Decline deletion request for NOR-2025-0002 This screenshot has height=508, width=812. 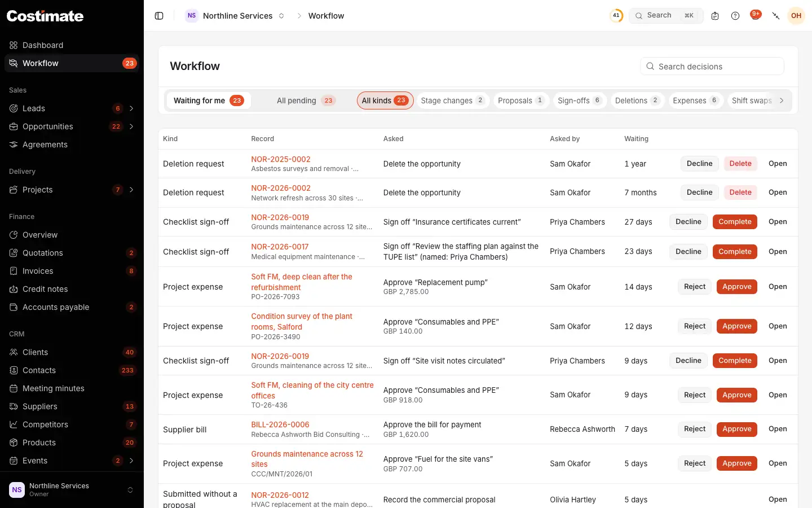(x=700, y=164)
